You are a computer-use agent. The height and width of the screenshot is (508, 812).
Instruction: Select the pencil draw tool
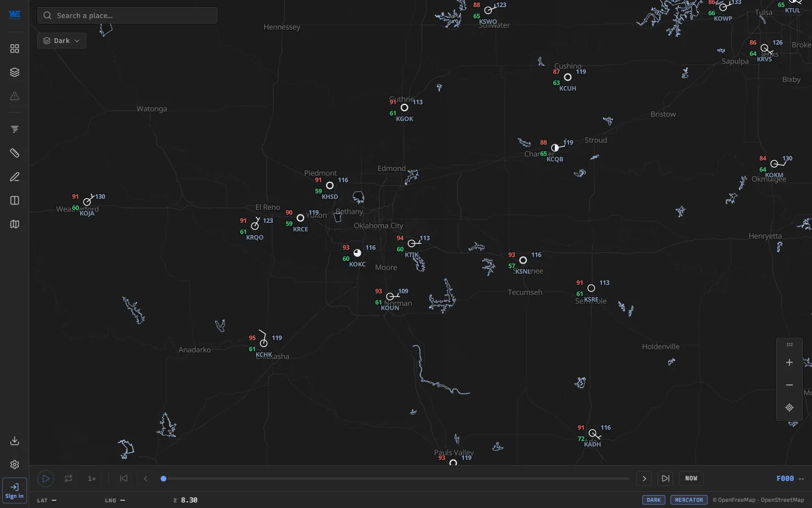[15, 177]
